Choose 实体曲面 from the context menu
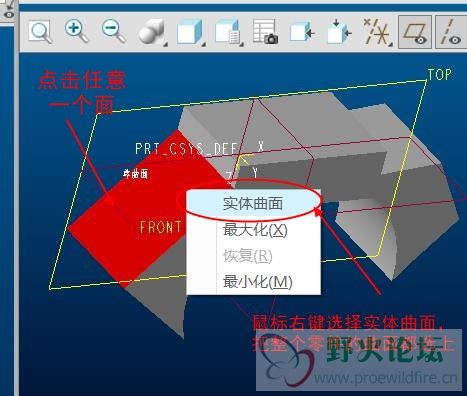Screen dimensions: 467x396 [x=253, y=203]
